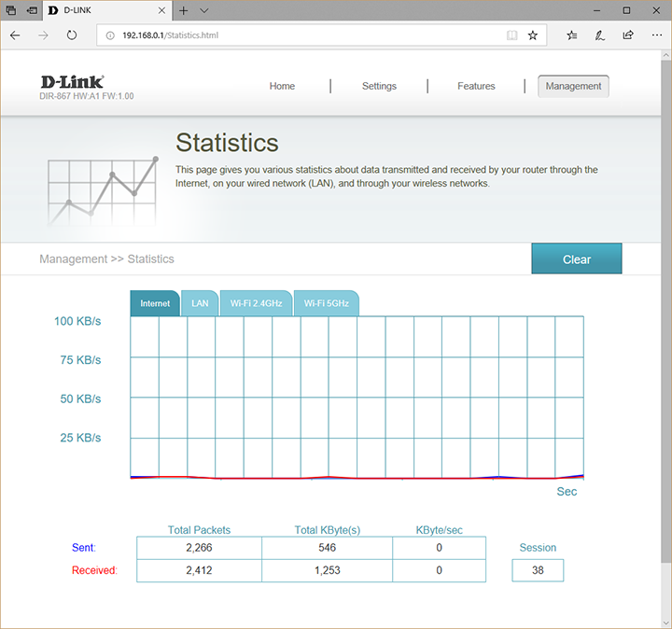Refresh the Statistics page
The height and width of the screenshot is (629, 672).
coord(72,35)
